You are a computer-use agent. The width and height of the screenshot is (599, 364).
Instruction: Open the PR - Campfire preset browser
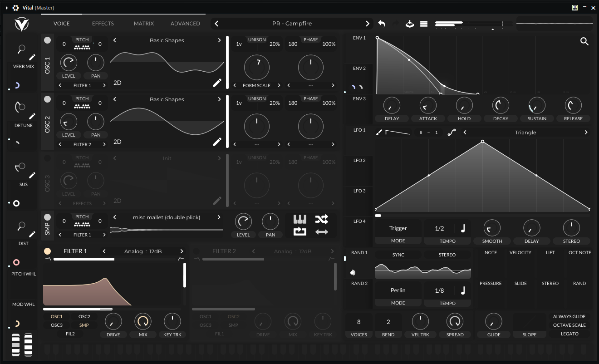pos(292,24)
